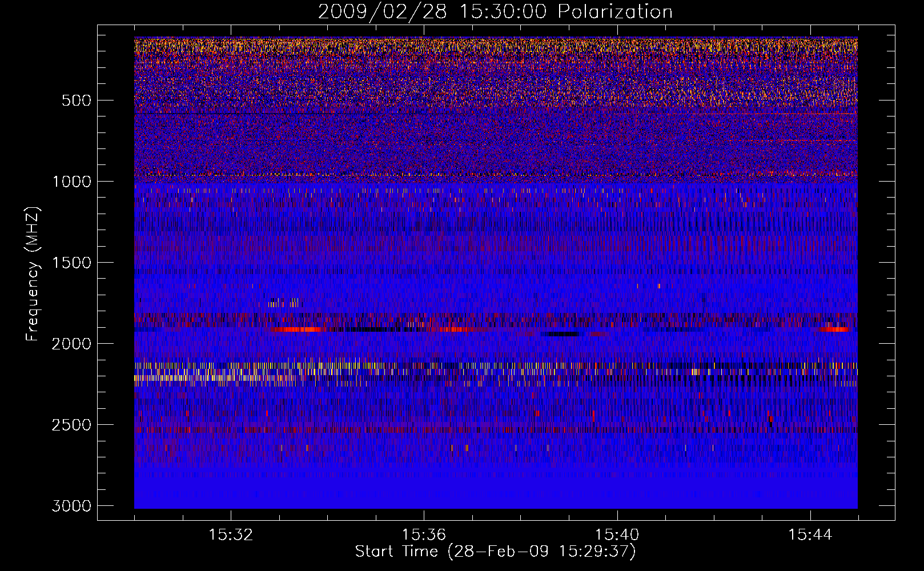The width and height of the screenshot is (924, 571).
Task: Click the 15:40 time tick label
Action: click(617, 535)
